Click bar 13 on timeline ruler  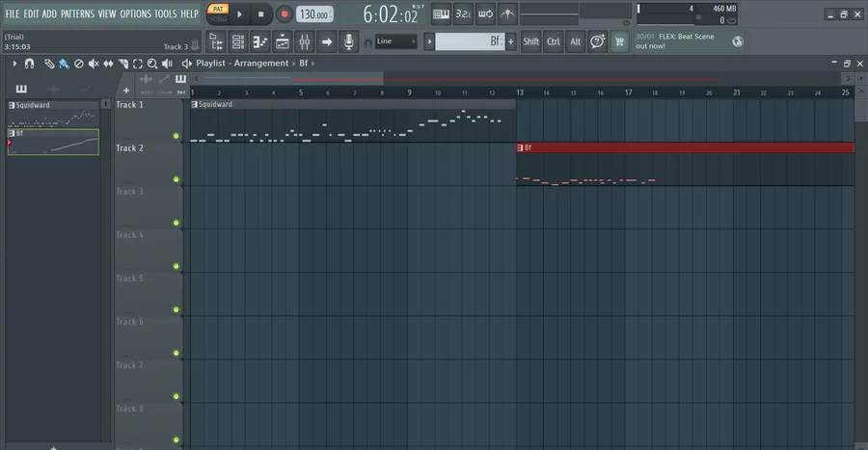coord(520,93)
